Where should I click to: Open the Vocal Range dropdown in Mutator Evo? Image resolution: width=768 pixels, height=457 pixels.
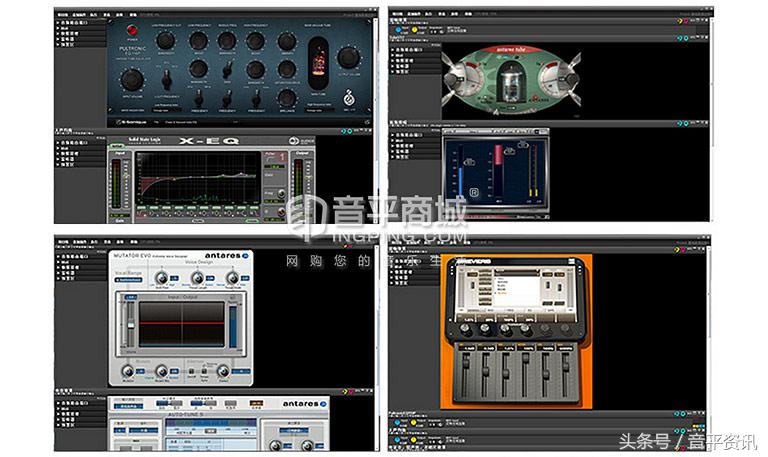(128, 280)
